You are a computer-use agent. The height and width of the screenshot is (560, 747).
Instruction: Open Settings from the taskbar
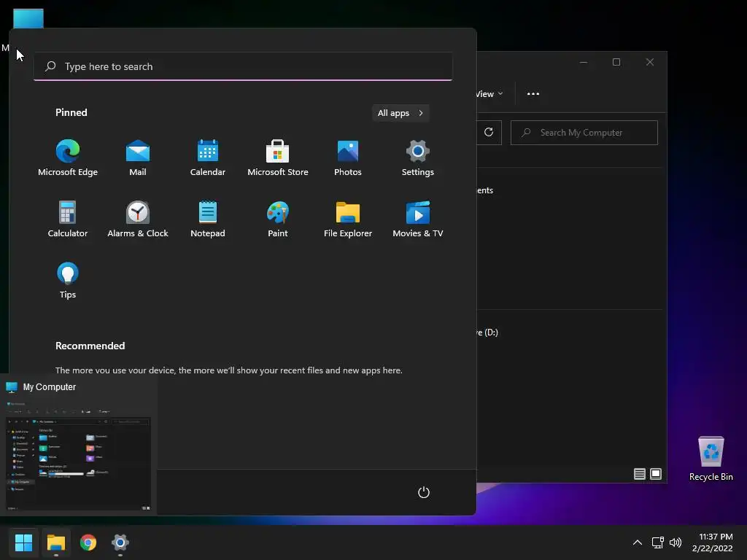[x=120, y=542]
